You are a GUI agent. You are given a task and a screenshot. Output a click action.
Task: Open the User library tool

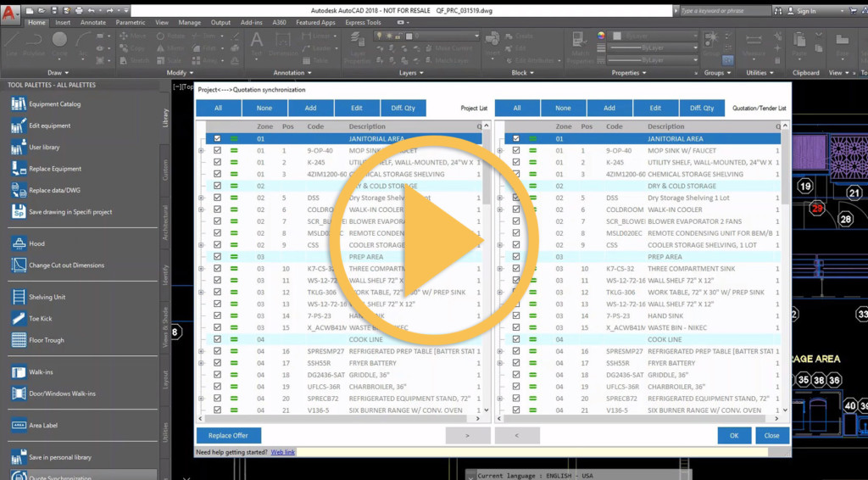pos(36,148)
